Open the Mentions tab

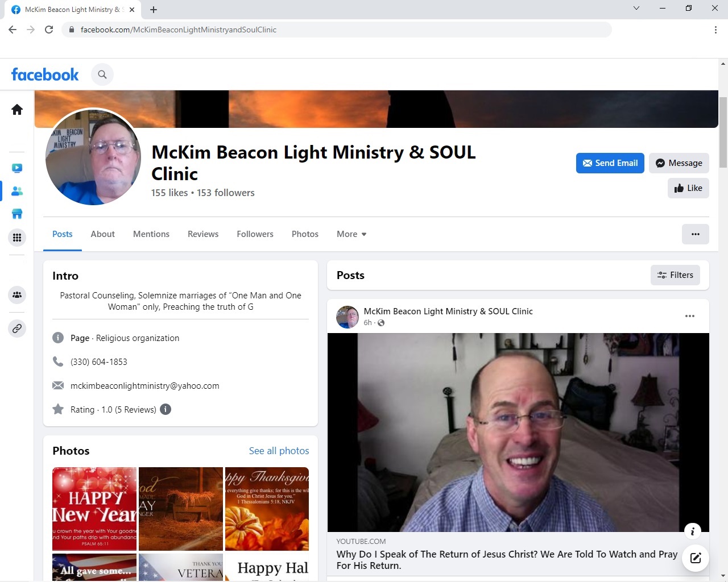[151, 234]
